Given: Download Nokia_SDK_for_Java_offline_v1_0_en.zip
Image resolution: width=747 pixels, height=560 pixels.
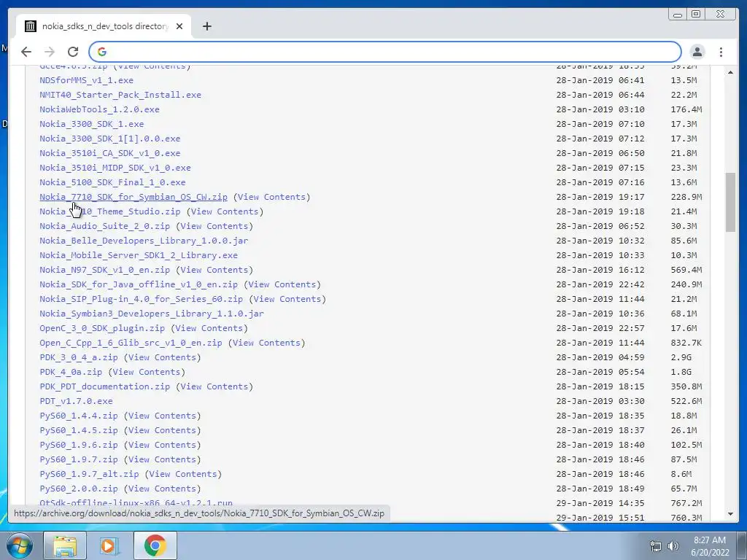Looking at the screenshot, I should [x=138, y=285].
